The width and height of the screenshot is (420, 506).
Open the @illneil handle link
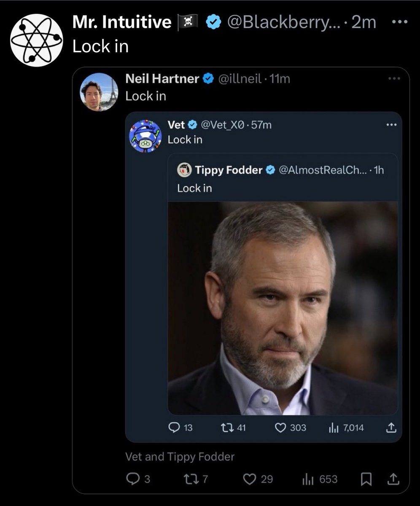[x=239, y=79]
